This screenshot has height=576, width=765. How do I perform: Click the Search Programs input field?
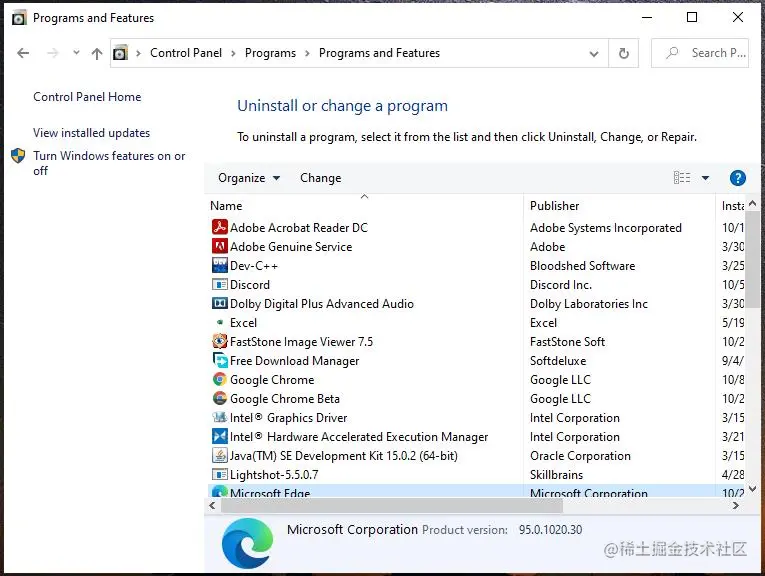pyautogui.click(x=700, y=53)
